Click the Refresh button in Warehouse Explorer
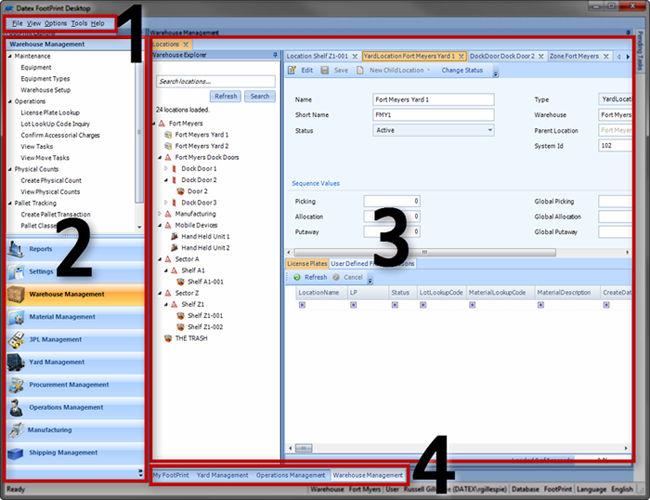Image resolution: width=650 pixels, height=500 pixels. pyautogui.click(x=226, y=96)
